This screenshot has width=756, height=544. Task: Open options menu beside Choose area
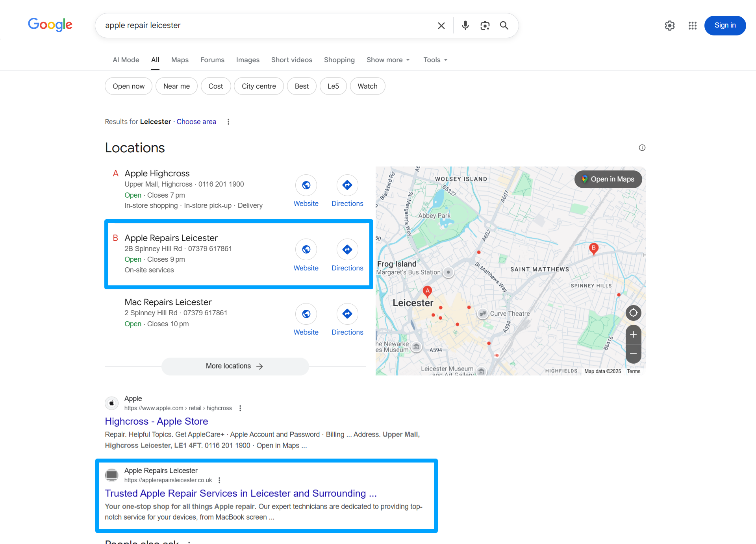tap(228, 122)
